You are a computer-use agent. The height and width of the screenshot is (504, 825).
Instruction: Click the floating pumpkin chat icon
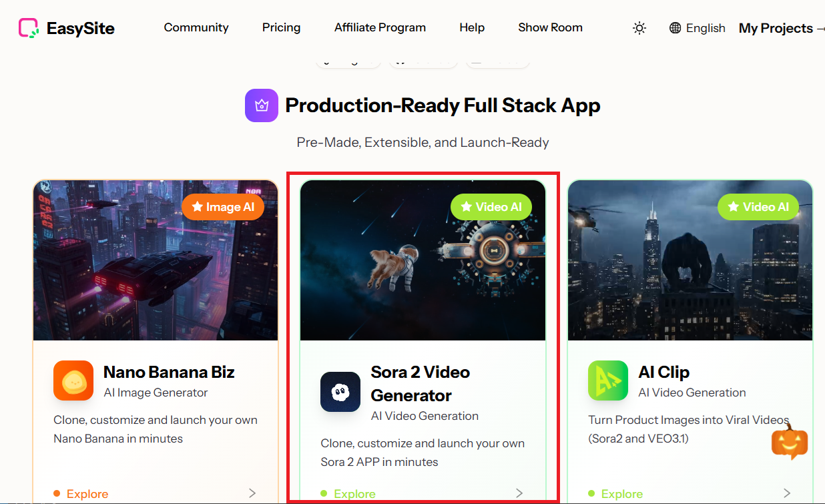coord(790,441)
